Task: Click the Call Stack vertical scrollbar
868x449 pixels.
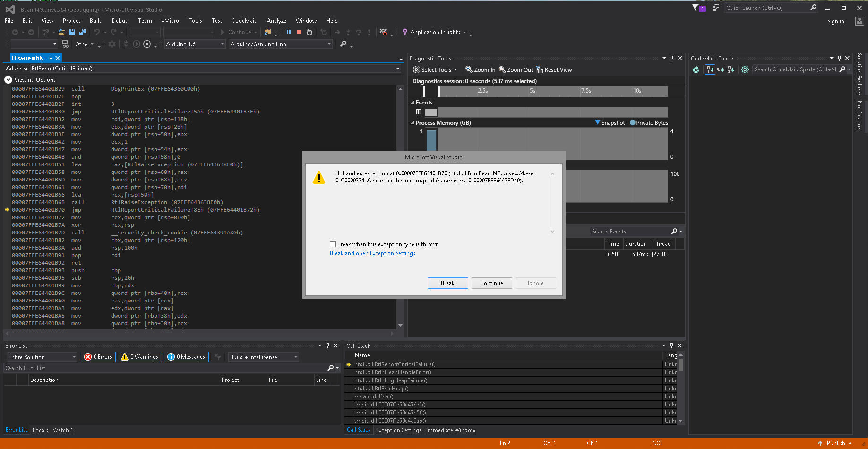Action: click(680, 388)
